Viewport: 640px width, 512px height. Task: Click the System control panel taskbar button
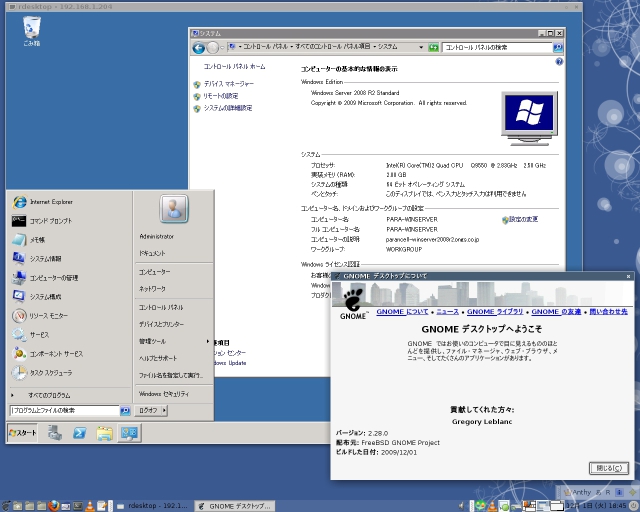click(x=130, y=433)
